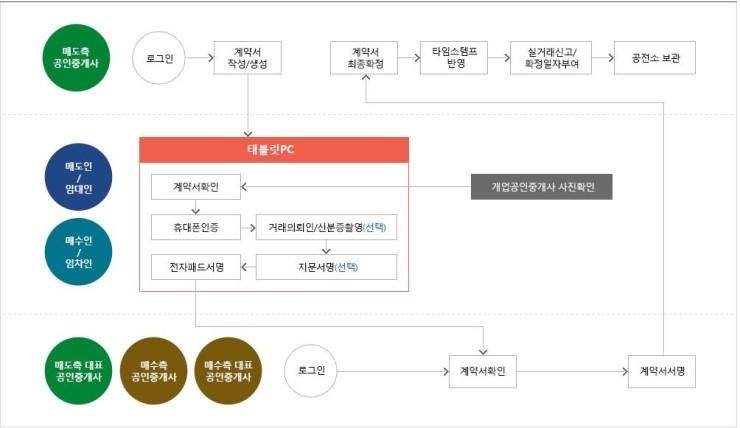Click the 계약서서명 box
740x428 pixels.
[662, 372]
